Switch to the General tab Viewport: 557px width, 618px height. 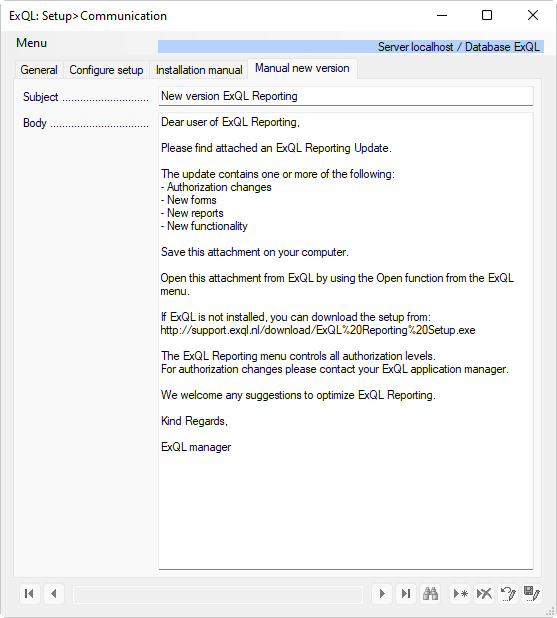(x=39, y=70)
